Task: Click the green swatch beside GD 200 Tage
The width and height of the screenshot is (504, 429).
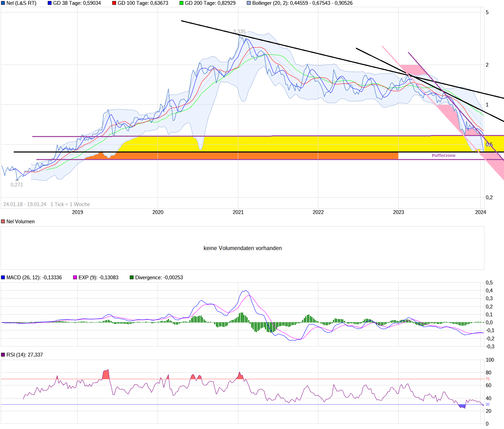Action: 181,3
